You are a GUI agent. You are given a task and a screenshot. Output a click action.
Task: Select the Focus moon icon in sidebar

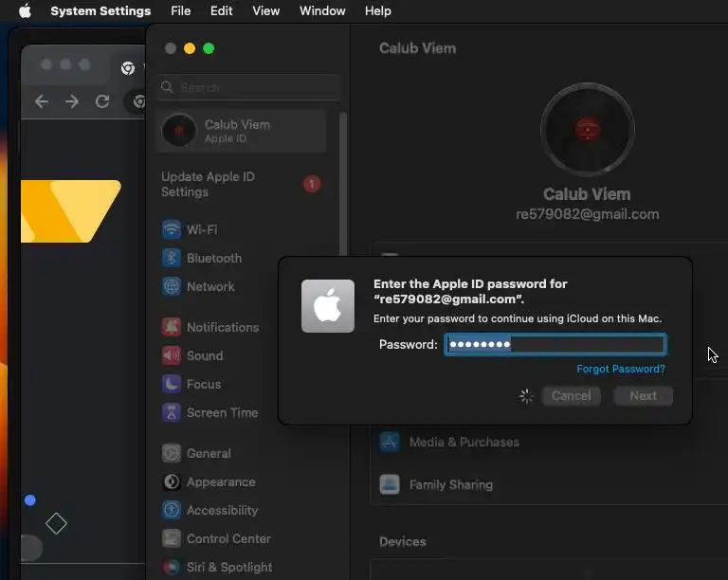tap(172, 384)
